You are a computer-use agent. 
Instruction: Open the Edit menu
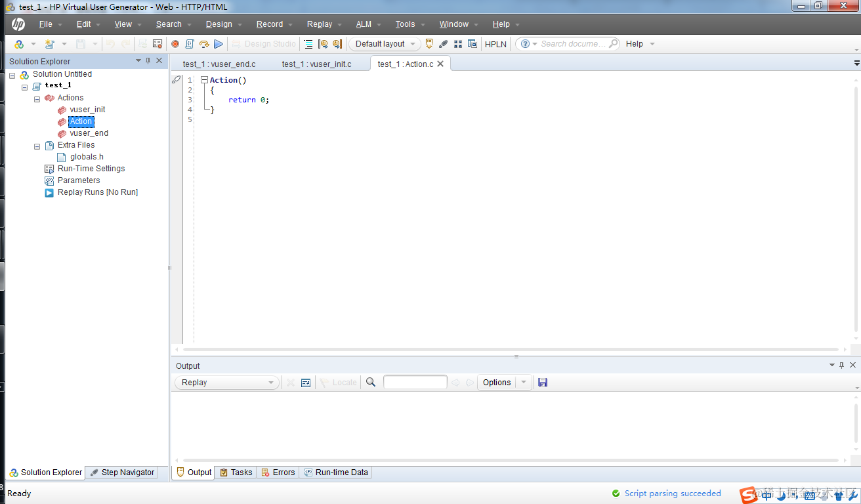[84, 24]
